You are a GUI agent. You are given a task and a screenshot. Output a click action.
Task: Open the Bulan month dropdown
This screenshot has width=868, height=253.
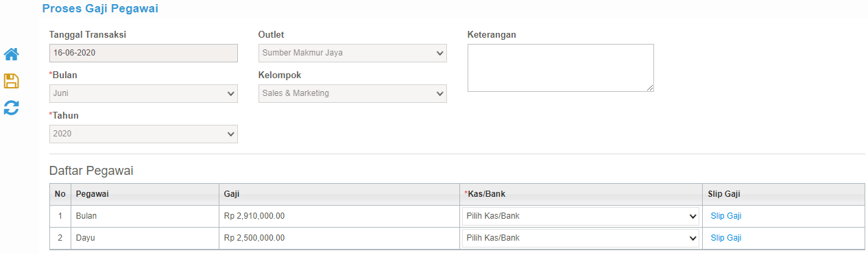pyautogui.click(x=144, y=93)
